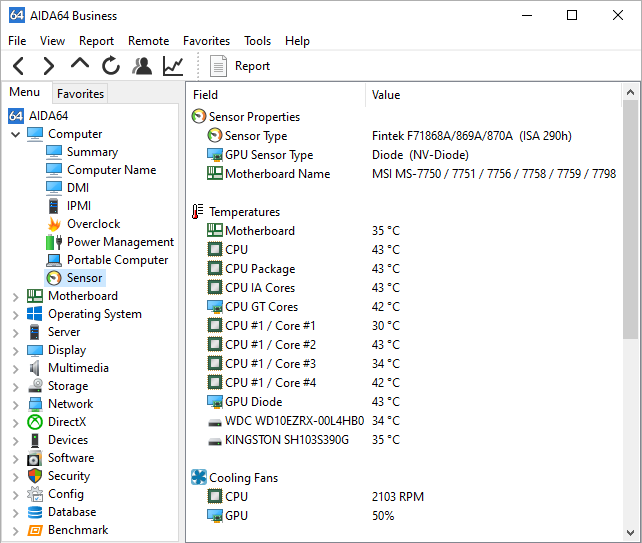This screenshot has height=543, width=642.
Task: Click the Back navigation arrow
Action: coord(19,66)
